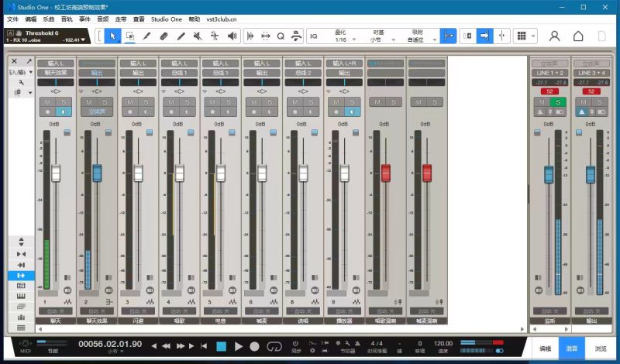Switch to the Edit tab at bottom right
Screen dimensions: 620x364
tap(545, 349)
